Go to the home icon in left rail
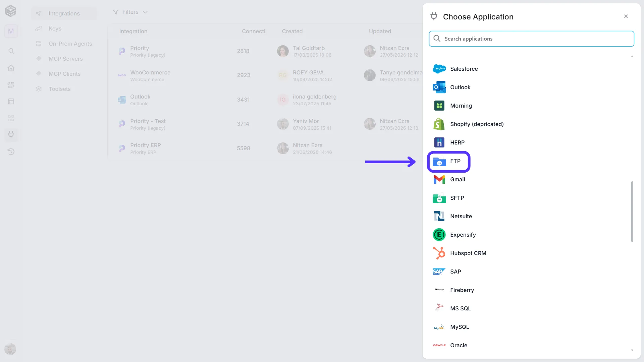 [11, 68]
